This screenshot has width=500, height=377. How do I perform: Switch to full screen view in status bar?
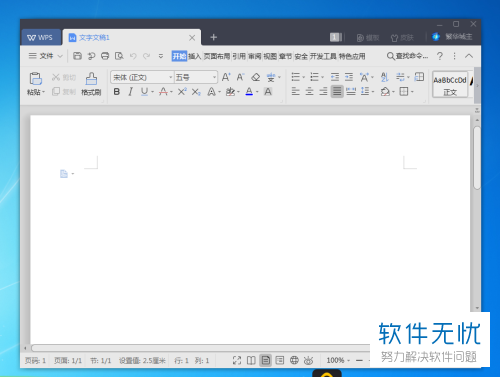237,360
